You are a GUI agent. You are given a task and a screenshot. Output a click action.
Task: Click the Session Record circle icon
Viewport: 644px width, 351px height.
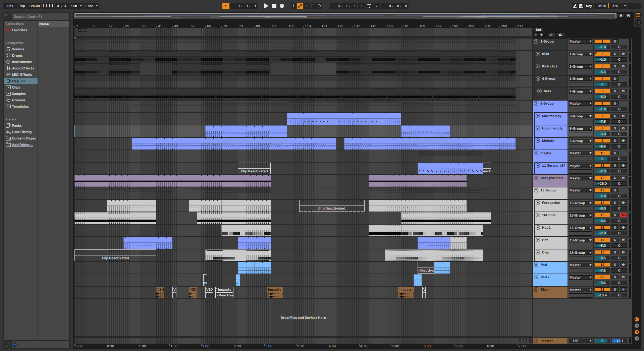point(319,6)
